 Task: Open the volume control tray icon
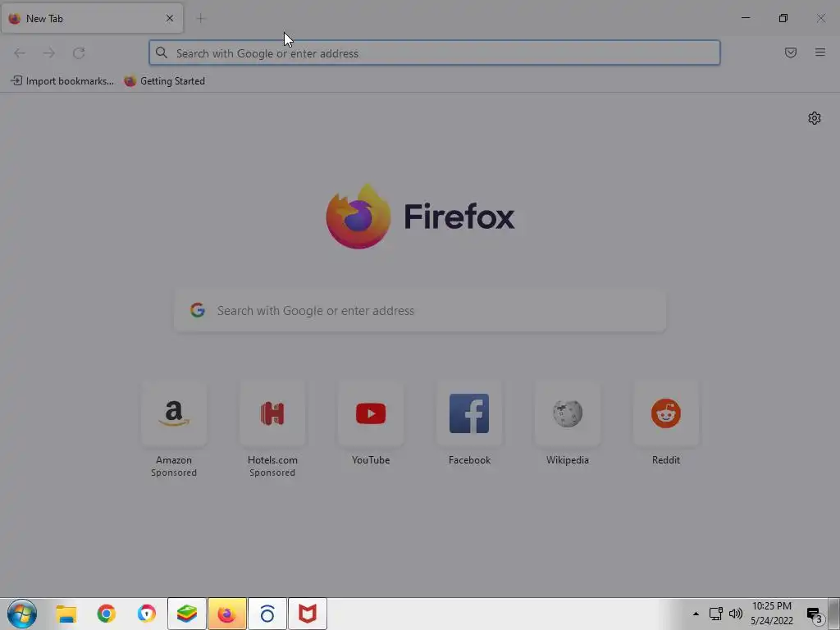[736, 614]
